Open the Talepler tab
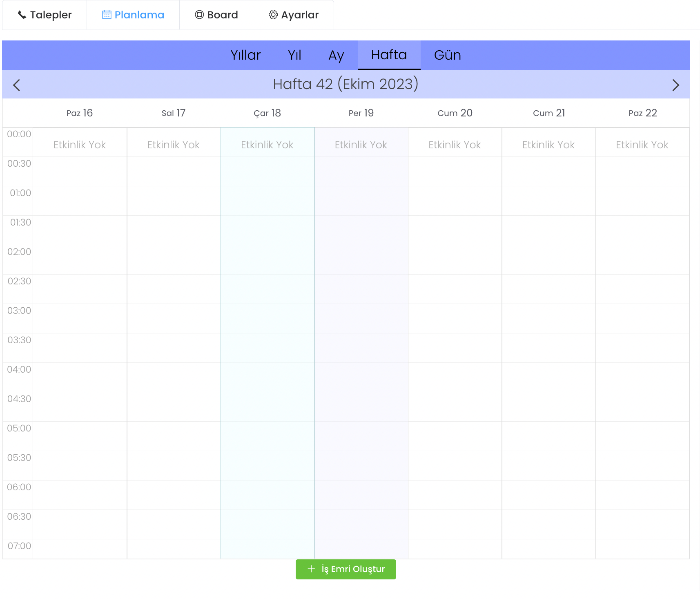This screenshot has height=599, width=700. point(45,15)
